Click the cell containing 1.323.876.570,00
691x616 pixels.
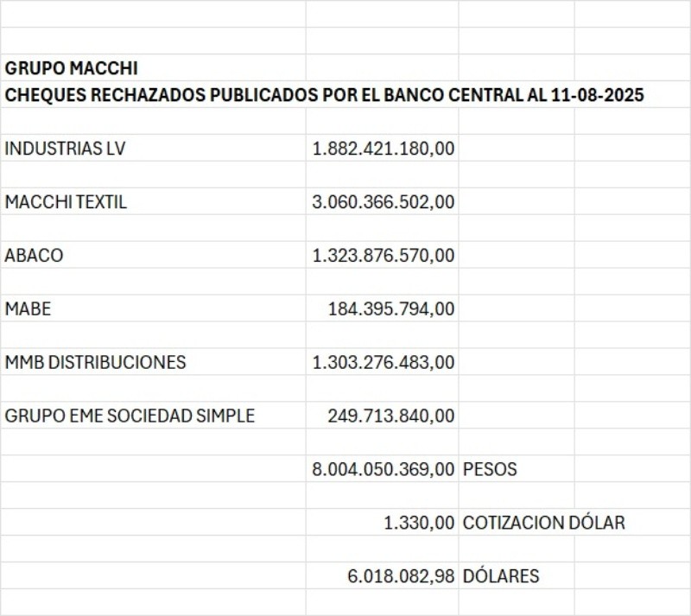click(384, 256)
